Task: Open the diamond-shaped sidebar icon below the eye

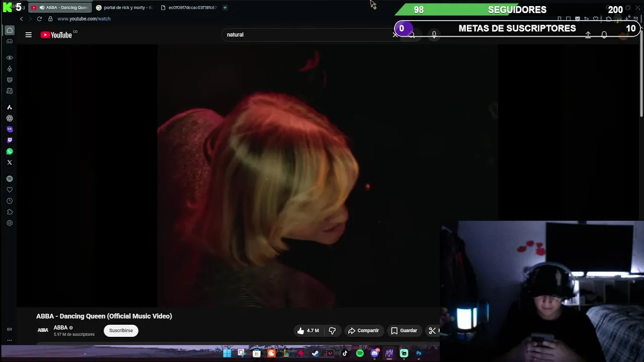Action: (10, 69)
